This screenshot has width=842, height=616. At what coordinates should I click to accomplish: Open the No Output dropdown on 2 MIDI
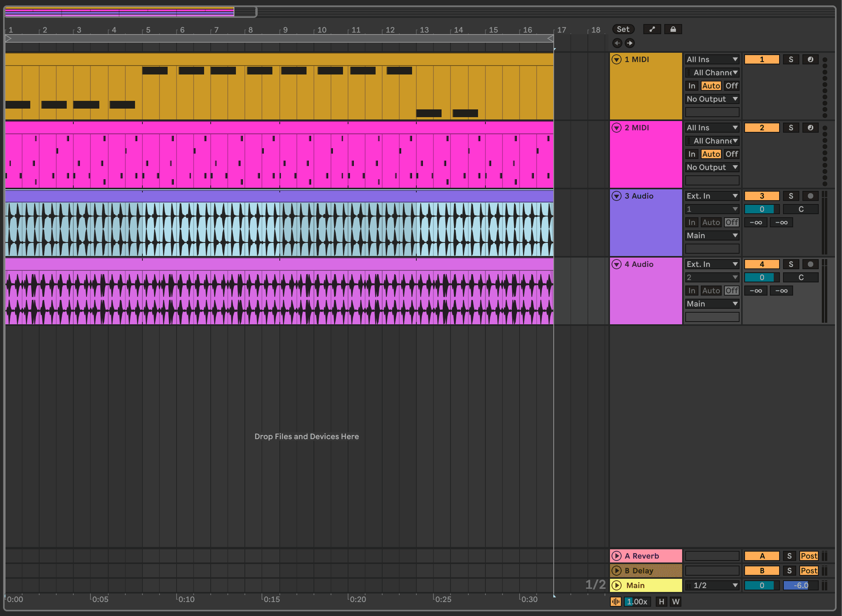coord(712,167)
